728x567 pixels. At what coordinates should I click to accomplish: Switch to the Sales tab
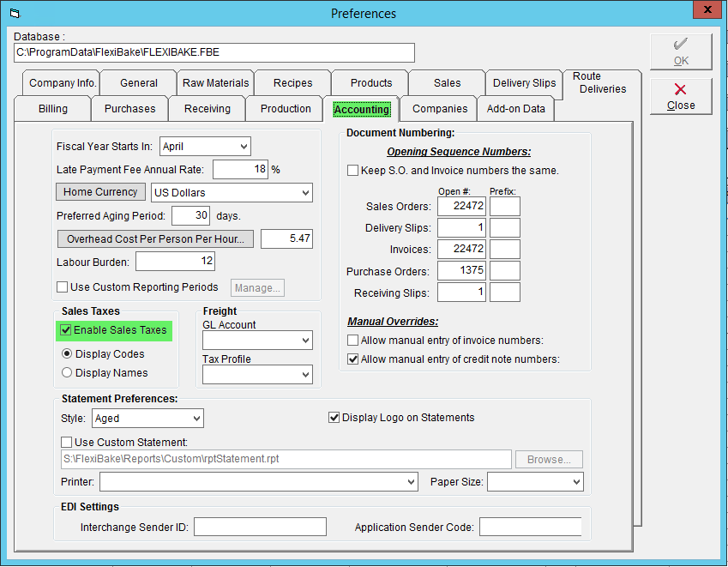[447, 83]
